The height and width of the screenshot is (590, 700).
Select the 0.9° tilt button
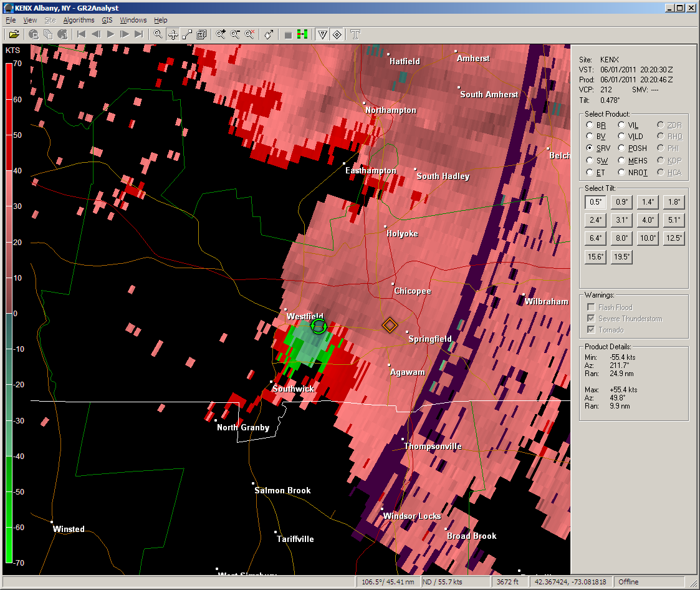click(x=621, y=202)
